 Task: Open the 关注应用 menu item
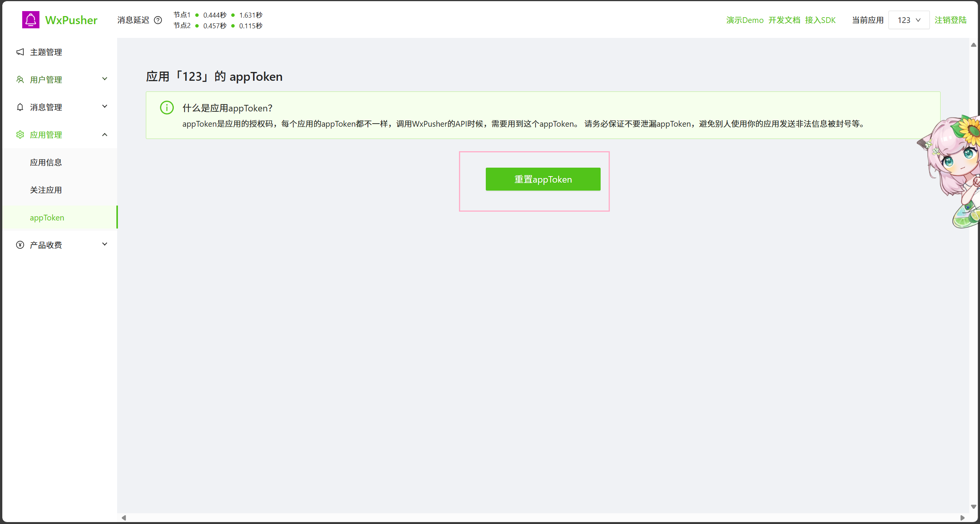coord(46,190)
